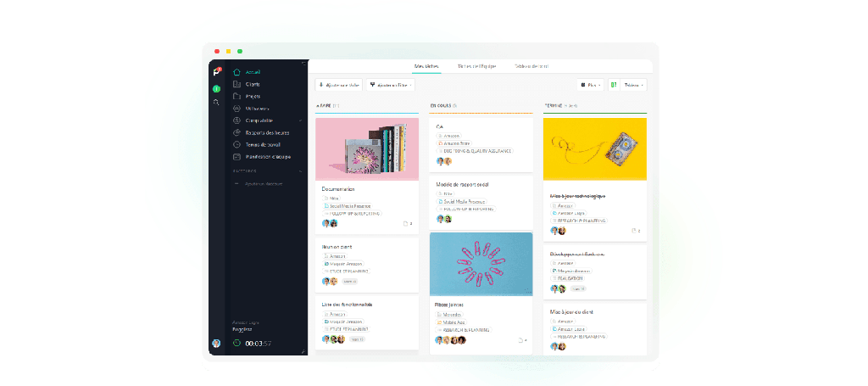Click the date badge on Réunion client card

[x=350, y=282]
